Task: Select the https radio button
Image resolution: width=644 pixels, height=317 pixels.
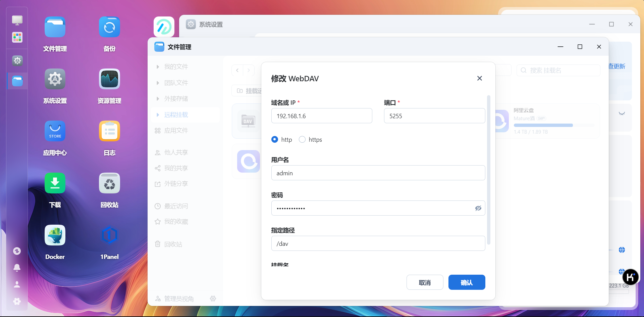Action: (302, 139)
